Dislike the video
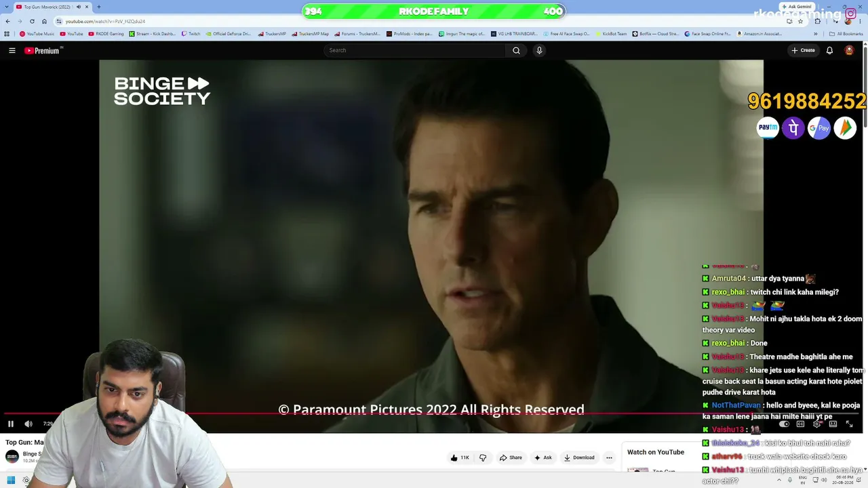This screenshot has width=868, height=488. pyautogui.click(x=483, y=457)
